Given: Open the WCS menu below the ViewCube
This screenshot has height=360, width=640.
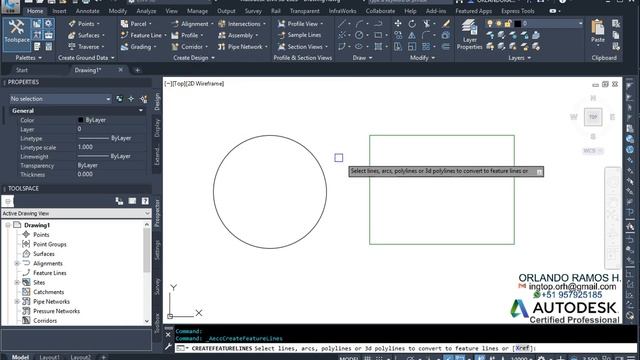Looking at the screenshot, I should pyautogui.click(x=593, y=151).
